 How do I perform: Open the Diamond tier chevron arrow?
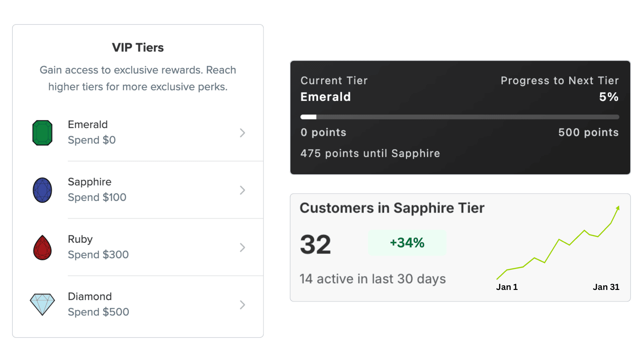pos(243,305)
